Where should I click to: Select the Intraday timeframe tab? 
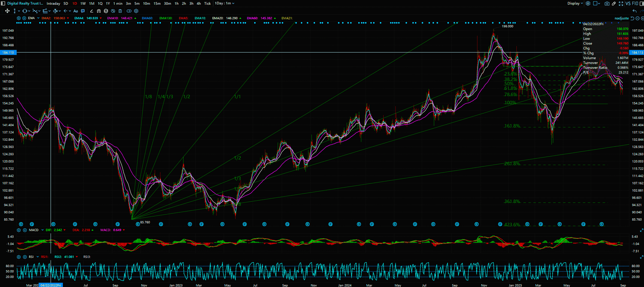(x=53, y=4)
